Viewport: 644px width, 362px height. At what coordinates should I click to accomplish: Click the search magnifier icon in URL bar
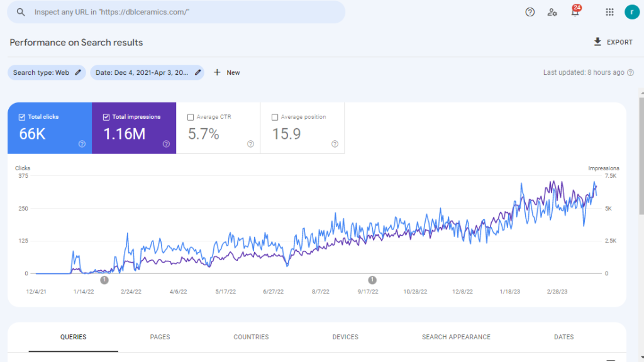coord(21,12)
